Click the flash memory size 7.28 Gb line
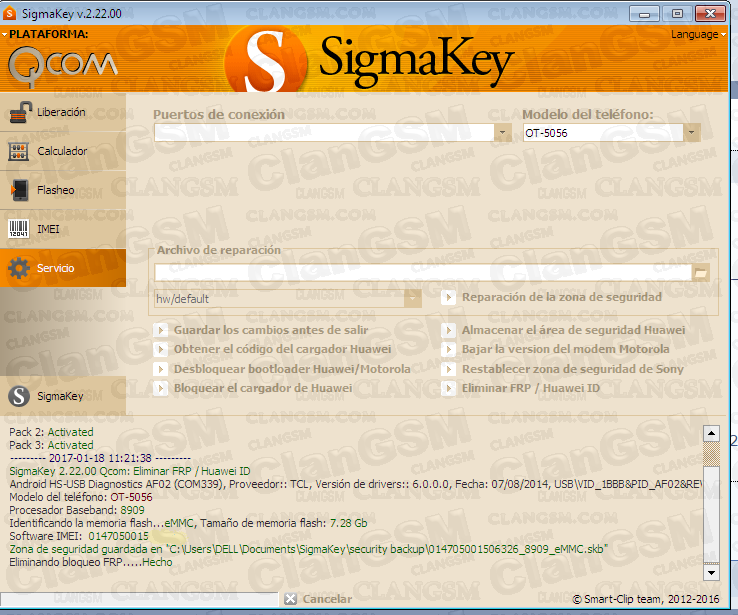Screen dimensions: 738x615 tap(188, 523)
